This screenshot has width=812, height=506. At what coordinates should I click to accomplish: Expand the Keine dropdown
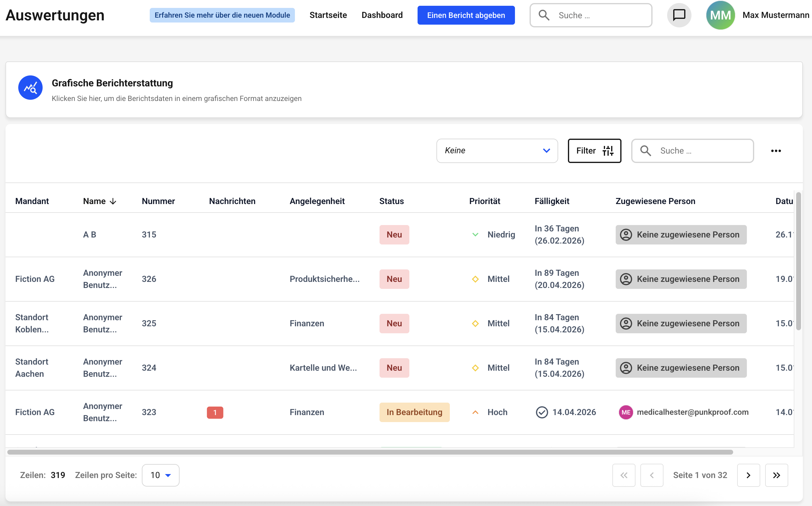pyautogui.click(x=497, y=151)
